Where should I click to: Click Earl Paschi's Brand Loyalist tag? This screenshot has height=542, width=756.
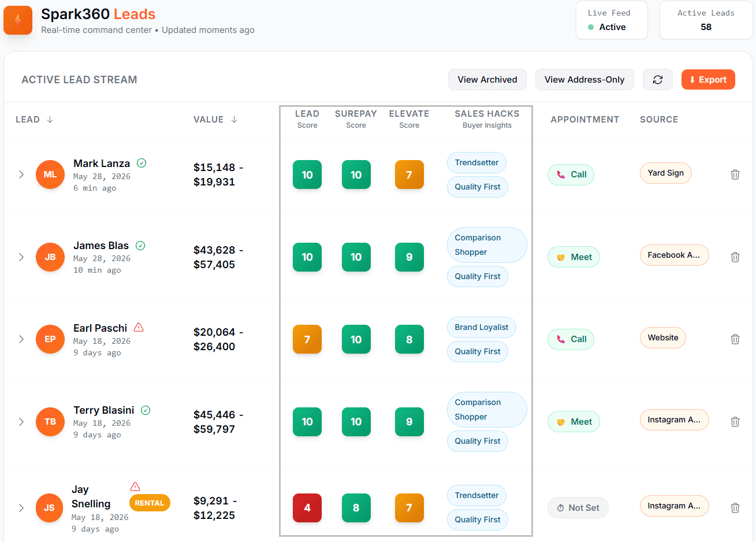[481, 327]
